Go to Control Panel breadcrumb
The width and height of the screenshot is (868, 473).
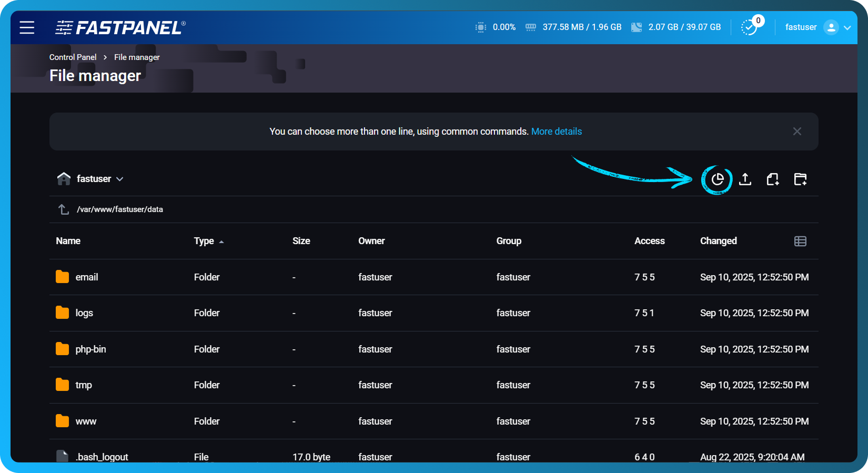(73, 57)
